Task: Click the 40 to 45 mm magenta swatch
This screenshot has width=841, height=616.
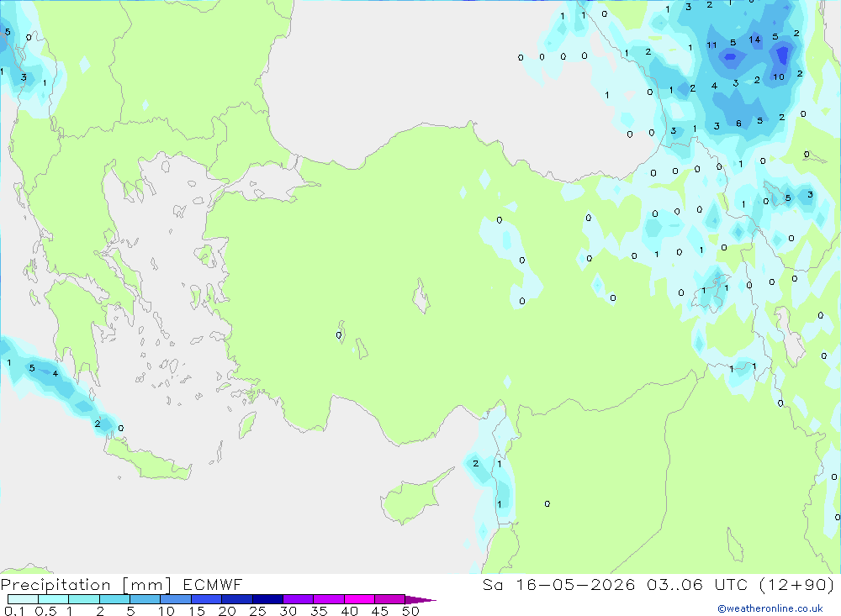Action: [x=359, y=599]
